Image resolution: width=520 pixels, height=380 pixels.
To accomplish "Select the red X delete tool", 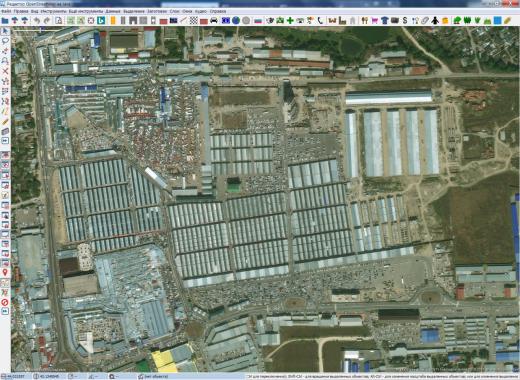I will coord(5,71).
